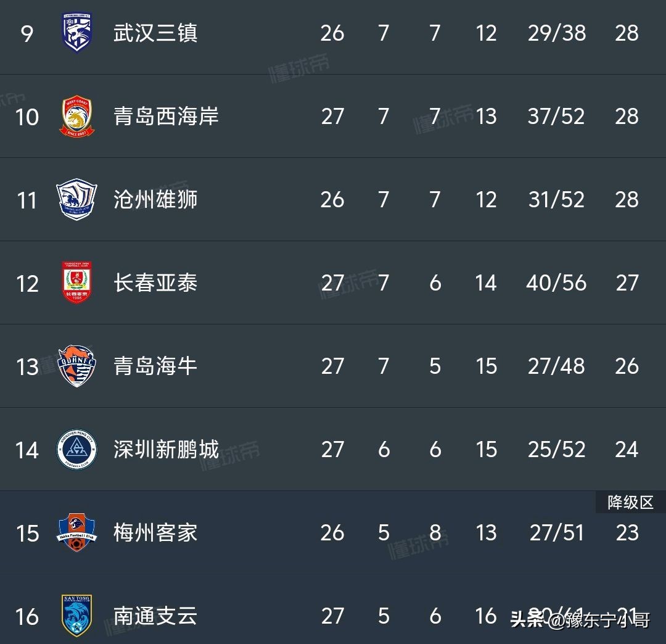Viewport: 666px width, 644px height.
Task: Open the 青岛西海岸 team name link
Action: pyautogui.click(x=166, y=117)
